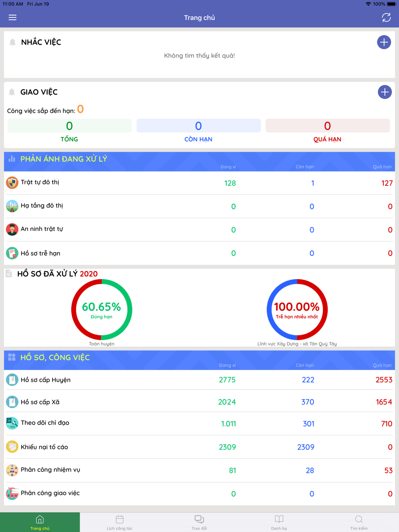The image size is (399, 532).
Task: Tap the Phân công giao việc icon
Action: (x=12, y=493)
